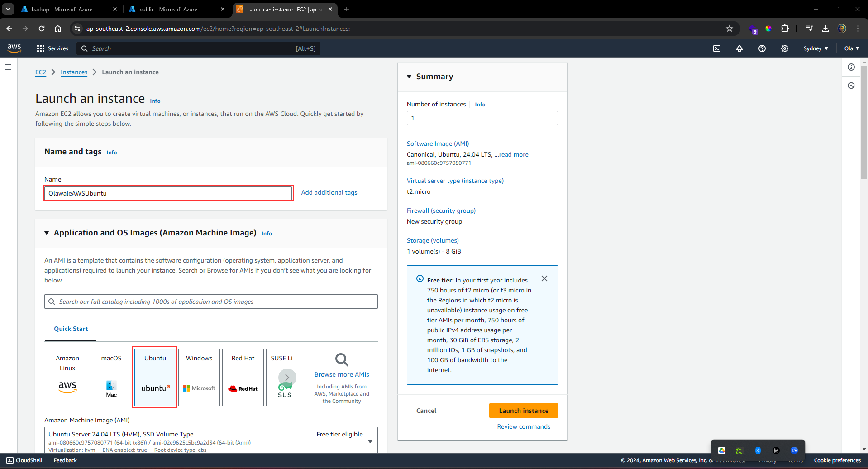Viewport: 868px width, 469px height.
Task: Bookmark this page with the star icon
Action: click(x=730, y=29)
